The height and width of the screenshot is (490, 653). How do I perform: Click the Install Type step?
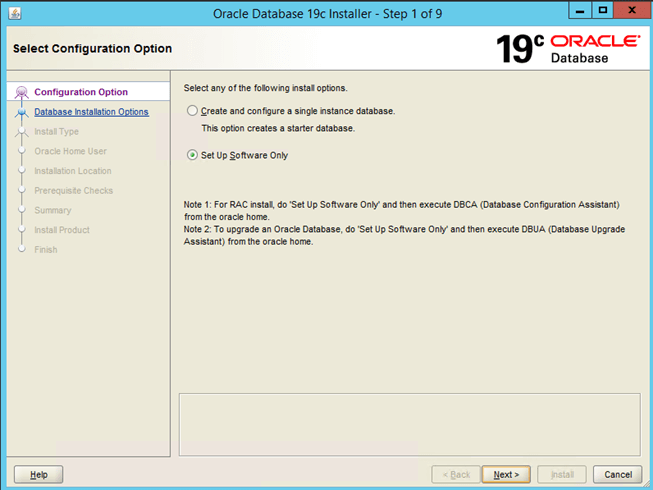coord(56,132)
